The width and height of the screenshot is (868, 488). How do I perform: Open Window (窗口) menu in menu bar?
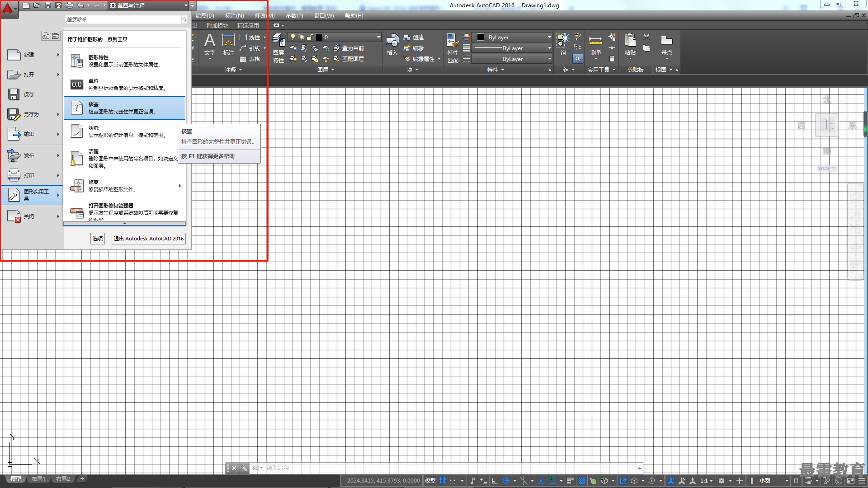point(324,16)
